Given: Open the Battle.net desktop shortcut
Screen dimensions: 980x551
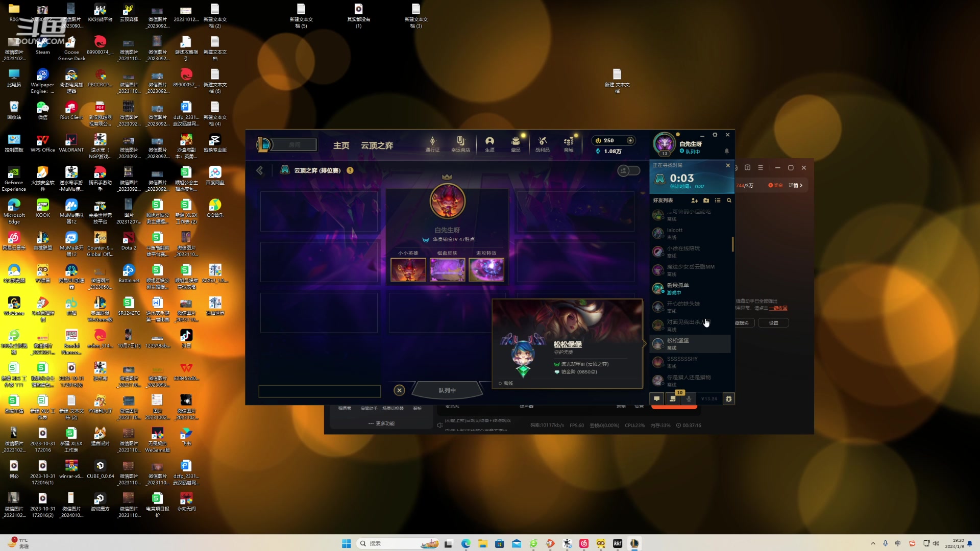Looking at the screenshot, I should tap(129, 273).
